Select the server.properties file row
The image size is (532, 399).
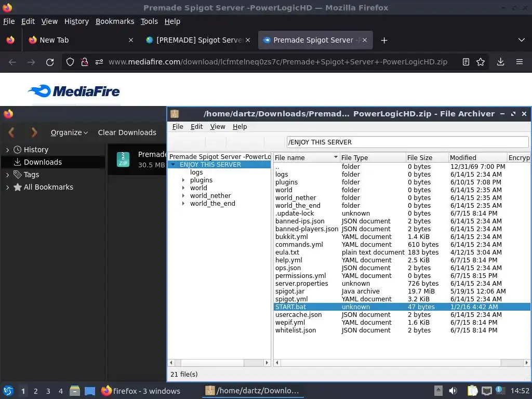402,284
